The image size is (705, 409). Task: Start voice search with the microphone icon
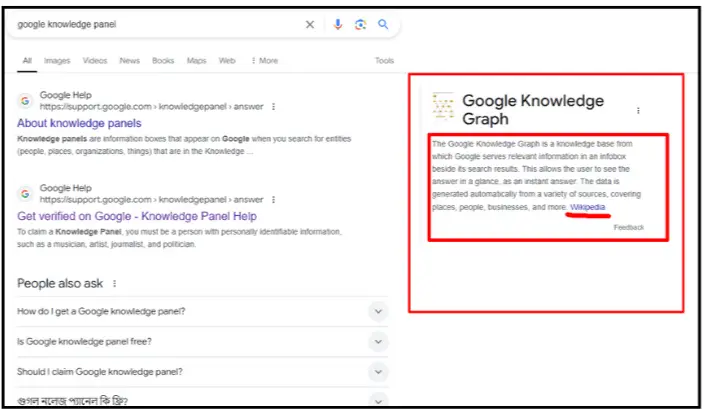point(338,24)
